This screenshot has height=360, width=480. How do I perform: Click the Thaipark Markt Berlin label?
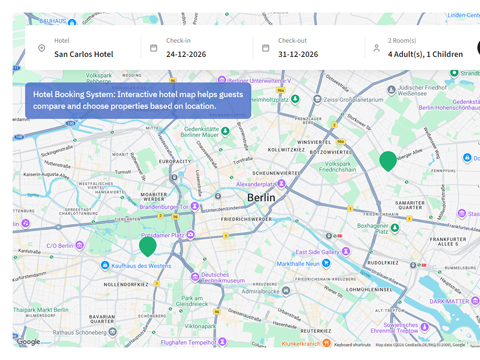[x=41, y=310]
